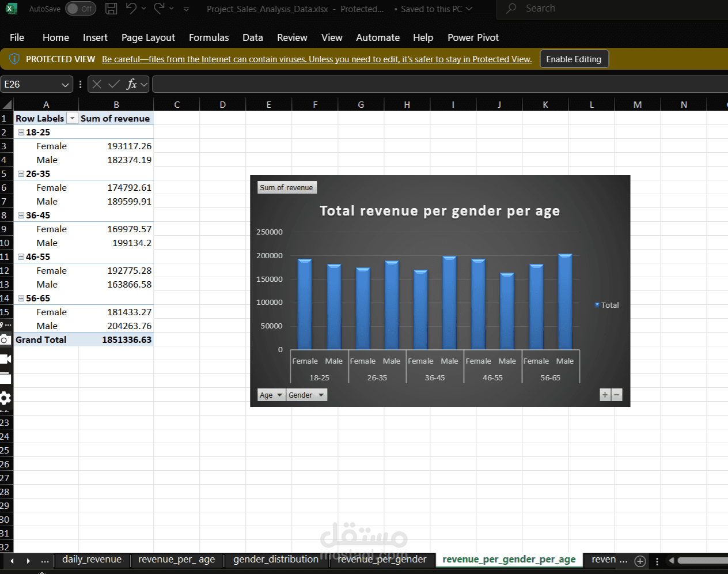Open the Help ribbon tab
Image resolution: width=728 pixels, height=574 pixels.
[423, 37]
